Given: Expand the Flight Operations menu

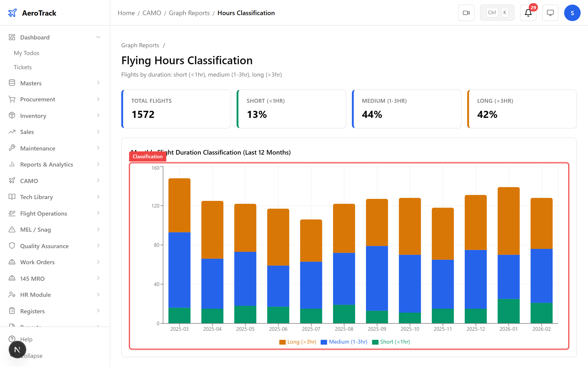Looking at the screenshot, I should 98,213.
